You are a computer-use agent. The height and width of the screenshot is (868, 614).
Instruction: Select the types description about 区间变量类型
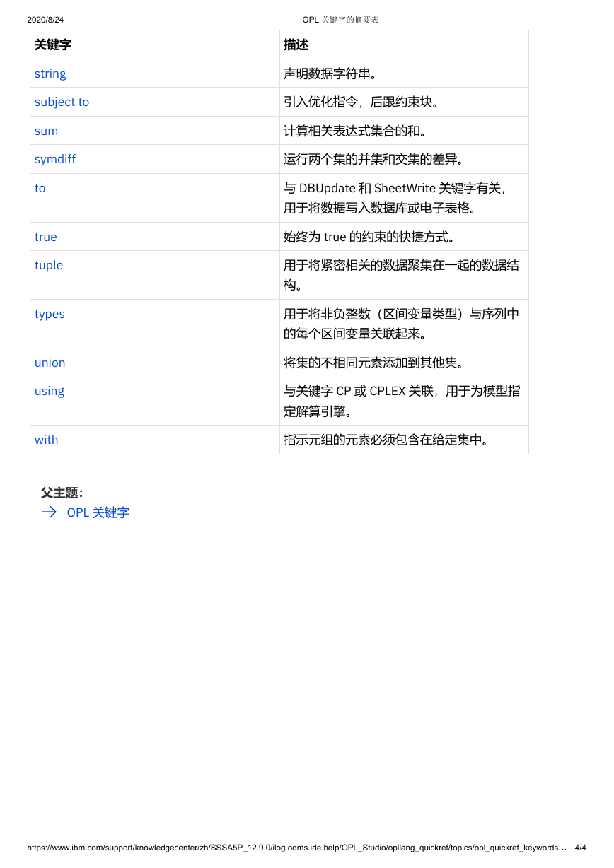[401, 324]
